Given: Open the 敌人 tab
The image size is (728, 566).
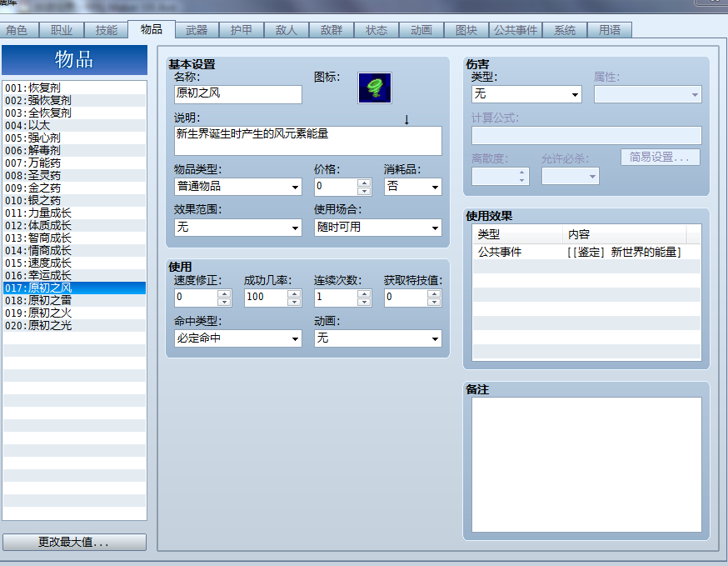Looking at the screenshot, I should (286, 30).
